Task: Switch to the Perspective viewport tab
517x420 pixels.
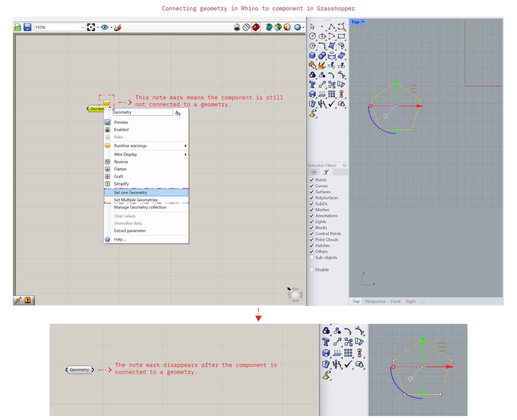Action: (375, 301)
